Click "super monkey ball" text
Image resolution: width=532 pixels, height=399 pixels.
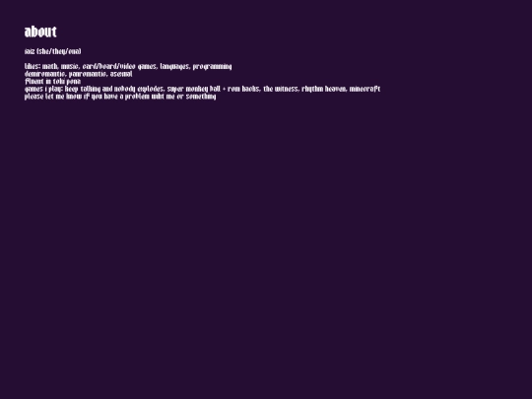click(x=194, y=90)
